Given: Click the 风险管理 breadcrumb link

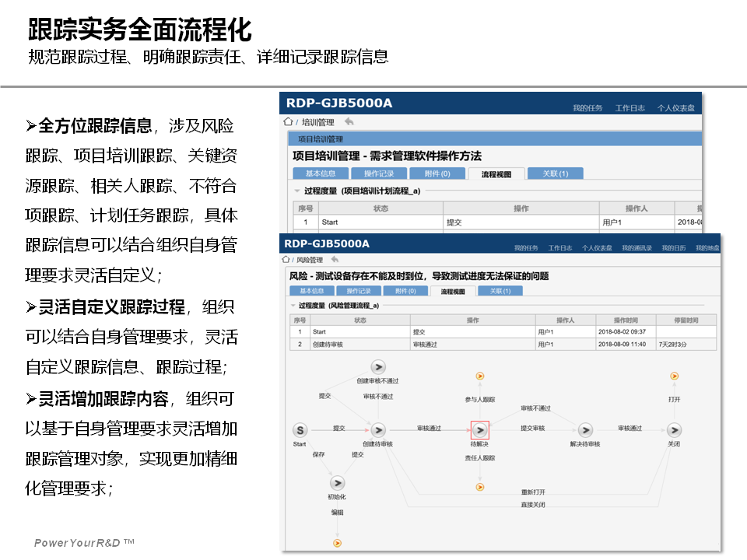Looking at the screenshot, I should [x=310, y=260].
